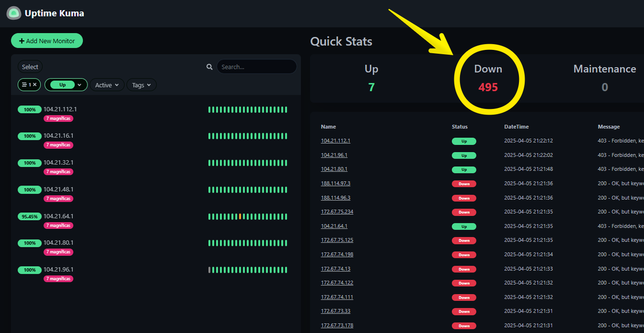
Task: Click Down badge in 188.114.97.3 row
Action: 464,184
